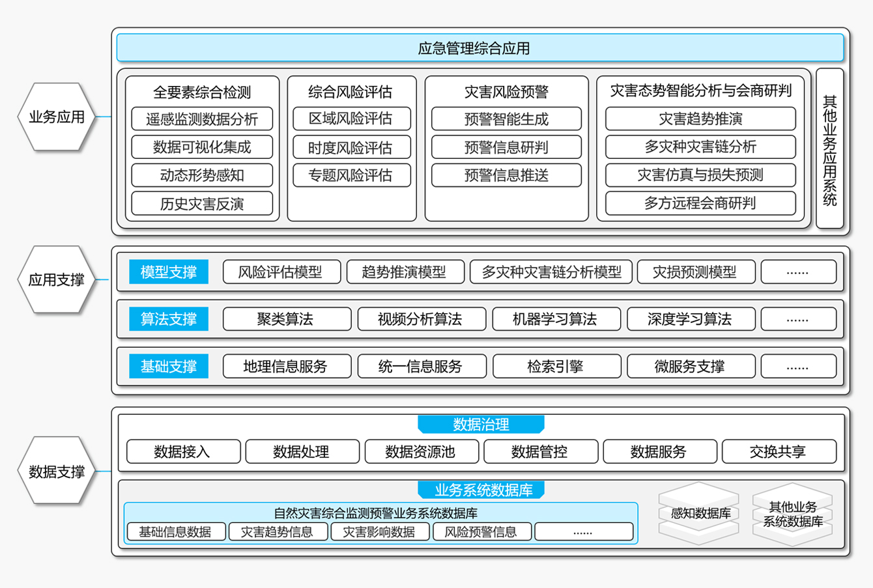Viewport: 873px width, 588px height.
Task: Open 区域风险评估 item
Action: 352,119
